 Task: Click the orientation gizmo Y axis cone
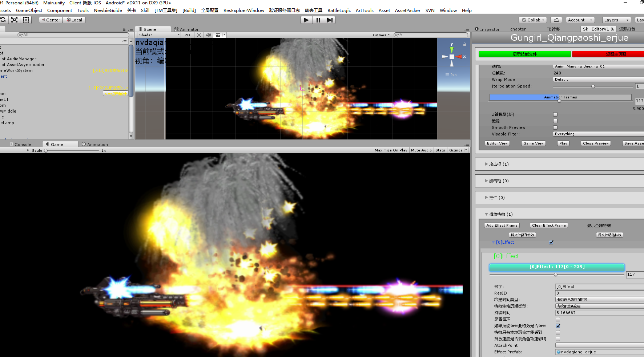tap(452, 49)
